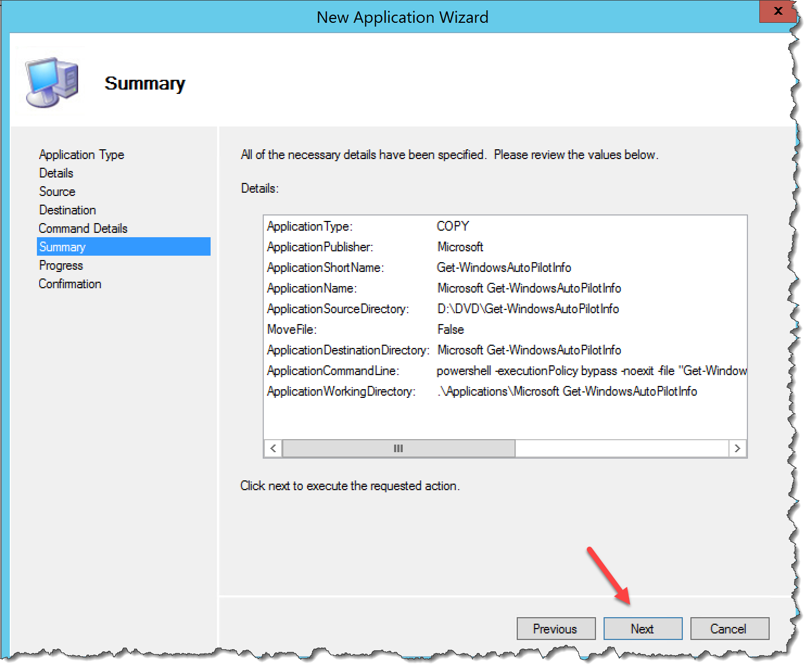This screenshot has width=812, height=672.
Task: Click the Previous button
Action: coord(556,629)
